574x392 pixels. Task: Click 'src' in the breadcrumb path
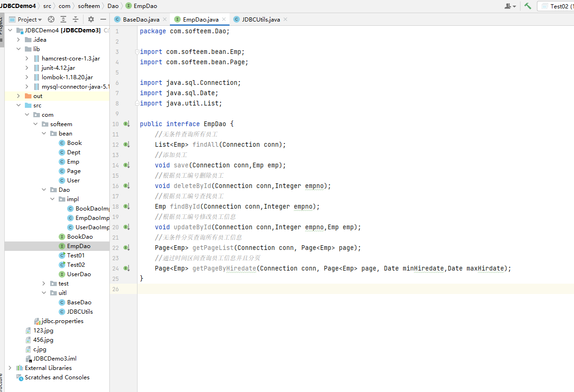pyautogui.click(x=47, y=6)
